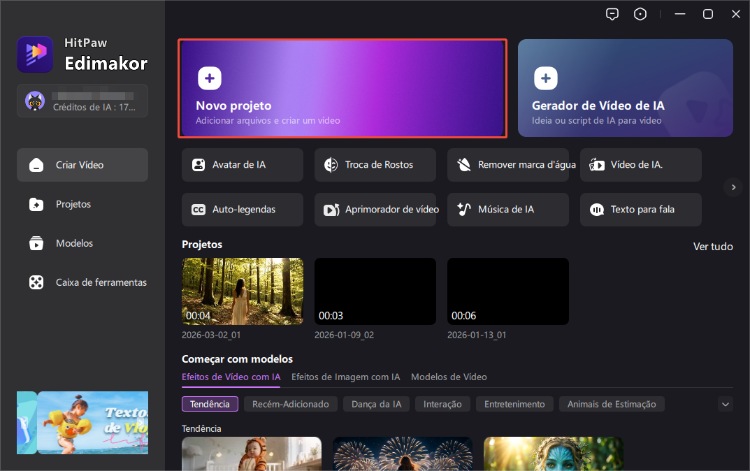Show more tools with right arrow chevron
Image resolution: width=750 pixels, height=471 pixels.
[x=733, y=187]
